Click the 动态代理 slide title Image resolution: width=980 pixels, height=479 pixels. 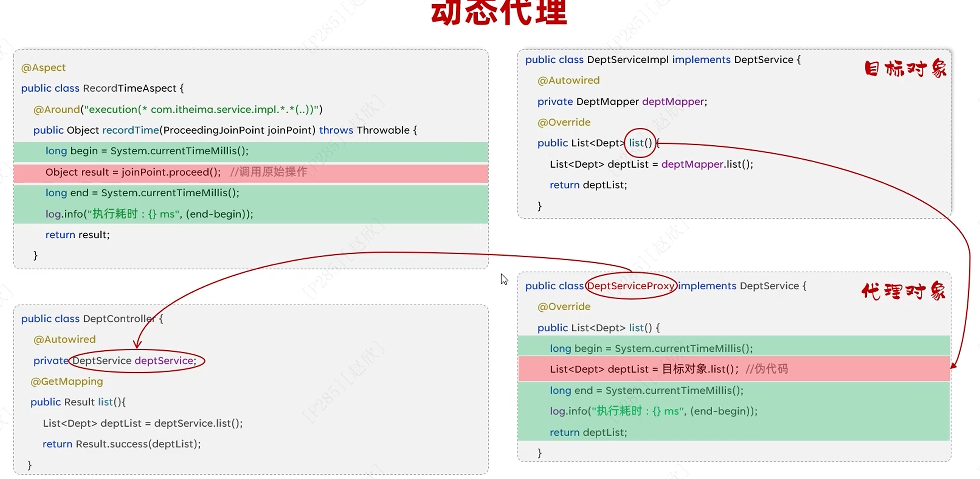click(499, 12)
